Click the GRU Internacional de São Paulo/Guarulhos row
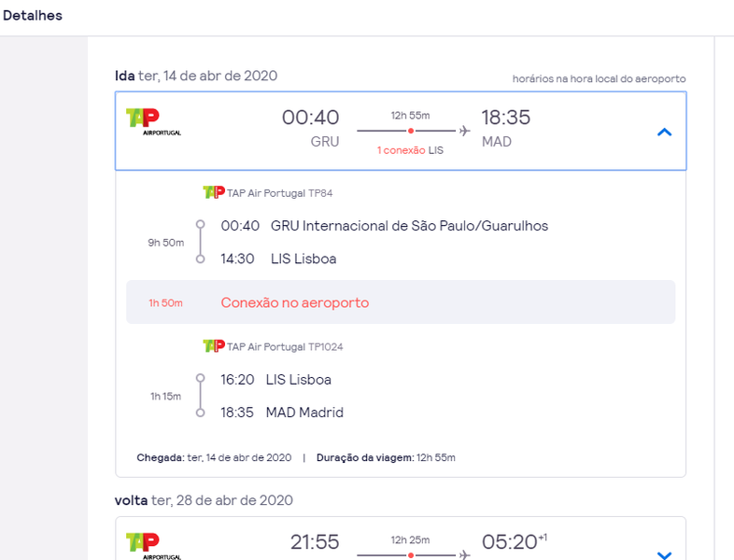Screen dimensions: 734x560 [385, 226]
